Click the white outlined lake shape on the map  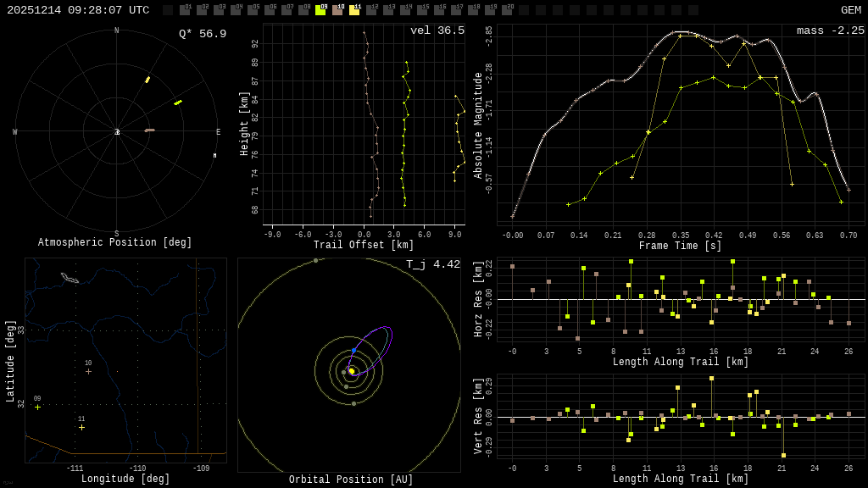point(70,278)
